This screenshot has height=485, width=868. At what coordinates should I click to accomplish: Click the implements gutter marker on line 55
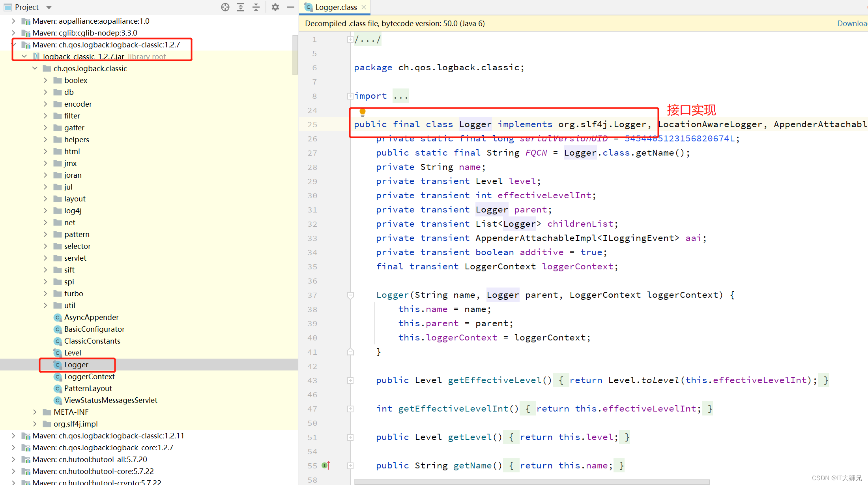(326, 465)
